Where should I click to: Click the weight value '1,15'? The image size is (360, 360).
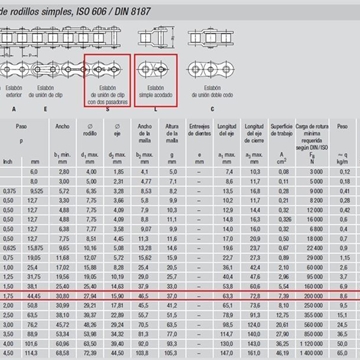pyautogui.click(x=345, y=258)
